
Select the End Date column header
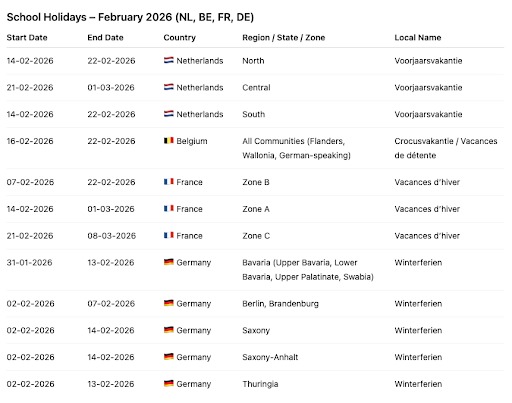pyautogui.click(x=105, y=37)
